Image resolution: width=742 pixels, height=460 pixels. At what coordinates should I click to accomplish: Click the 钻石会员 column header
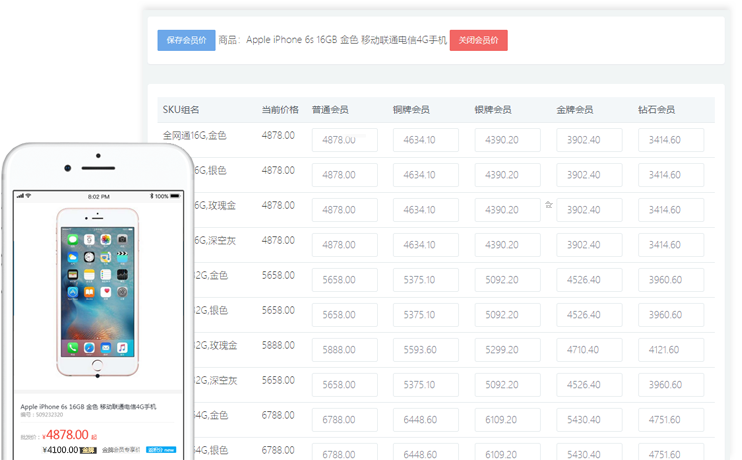coord(656,110)
